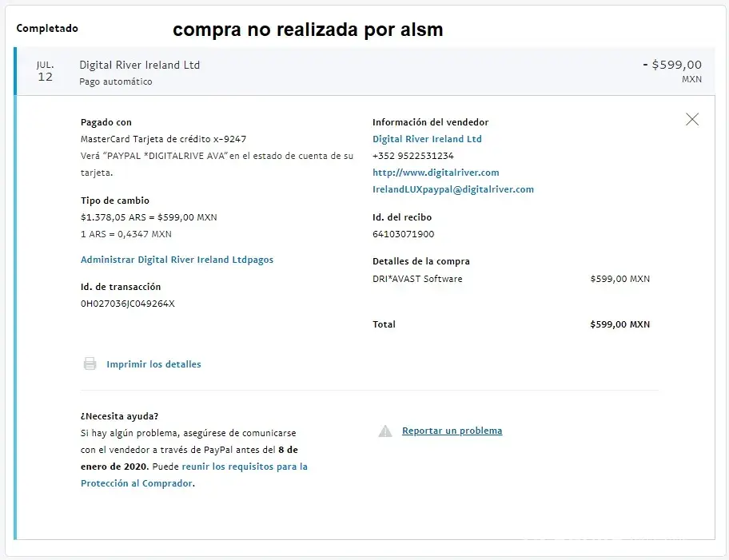This screenshot has width=729, height=560.
Task: Click Información del vendedor heading
Action: point(431,122)
